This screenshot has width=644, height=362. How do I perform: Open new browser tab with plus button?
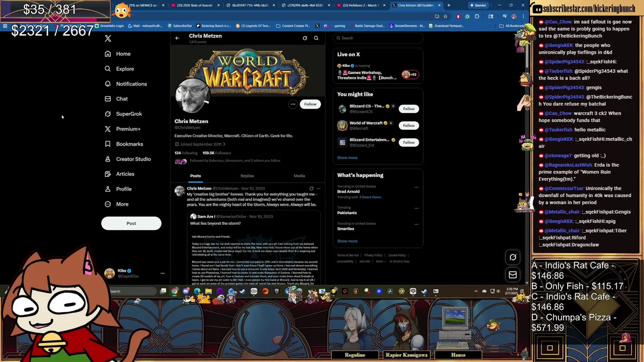click(x=449, y=6)
